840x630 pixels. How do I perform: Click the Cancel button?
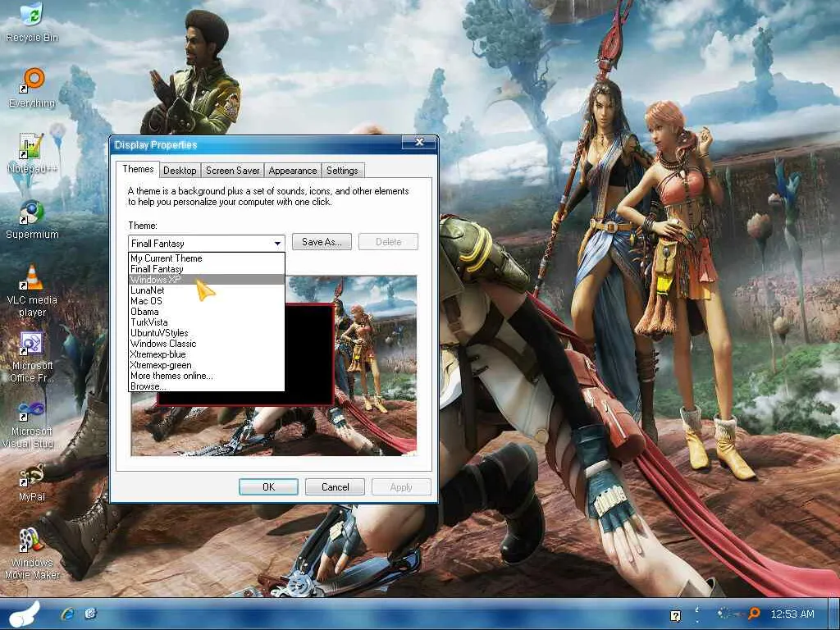pyautogui.click(x=335, y=487)
